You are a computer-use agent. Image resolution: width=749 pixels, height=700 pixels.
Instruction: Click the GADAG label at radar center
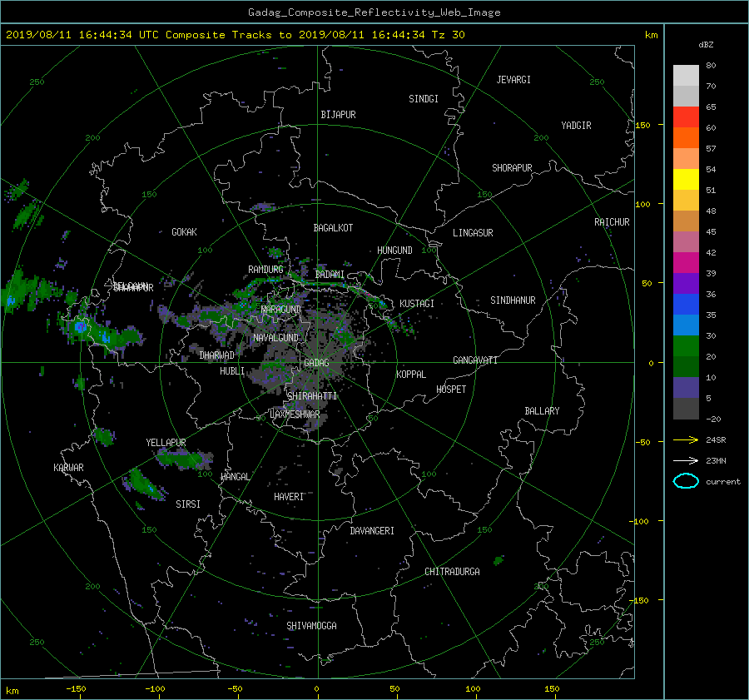pyautogui.click(x=316, y=363)
